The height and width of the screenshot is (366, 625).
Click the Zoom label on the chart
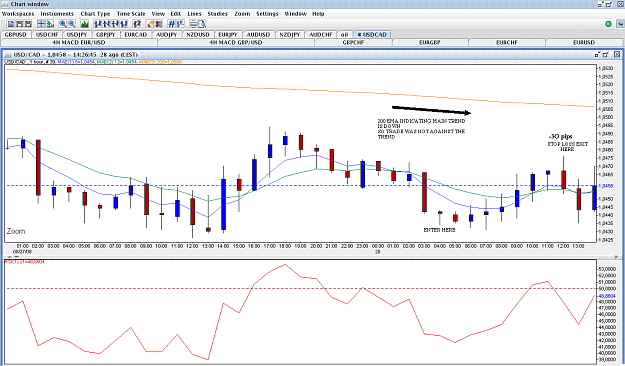click(x=16, y=231)
